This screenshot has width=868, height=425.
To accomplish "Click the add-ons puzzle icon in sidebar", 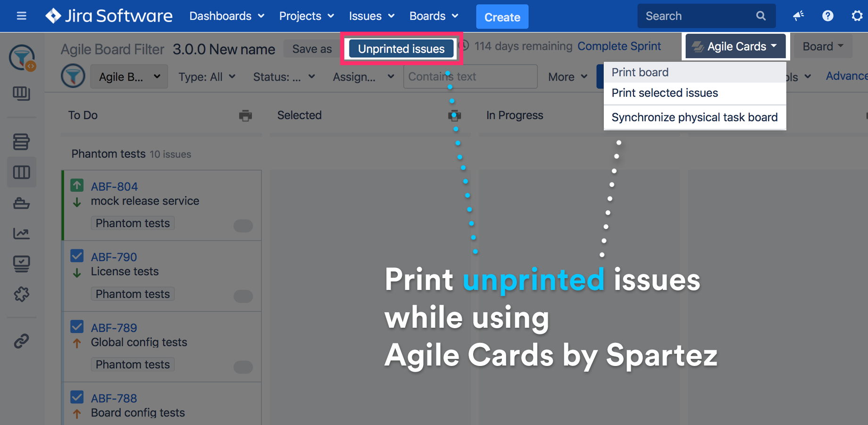I will click(22, 295).
